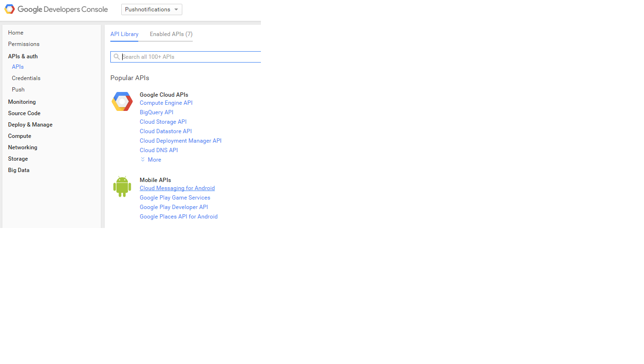Switch to the Enabled APIs (7) tab
The width and height of the screenshot is (644, 364).
click(x=171, y=34)
